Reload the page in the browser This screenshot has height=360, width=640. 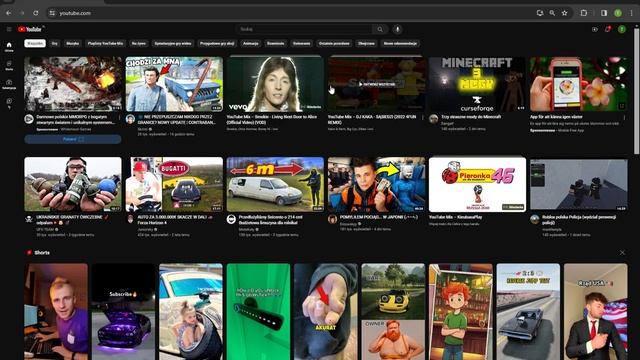36,13
